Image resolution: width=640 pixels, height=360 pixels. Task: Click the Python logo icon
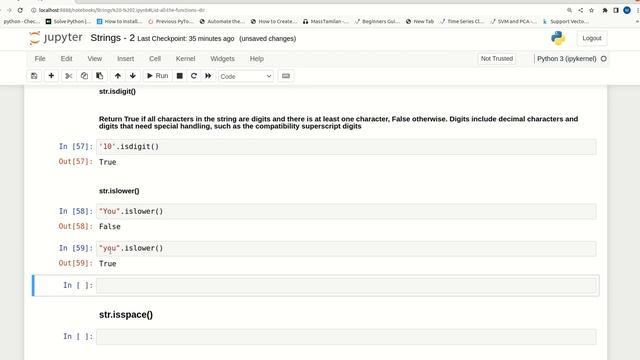[558, 38]
